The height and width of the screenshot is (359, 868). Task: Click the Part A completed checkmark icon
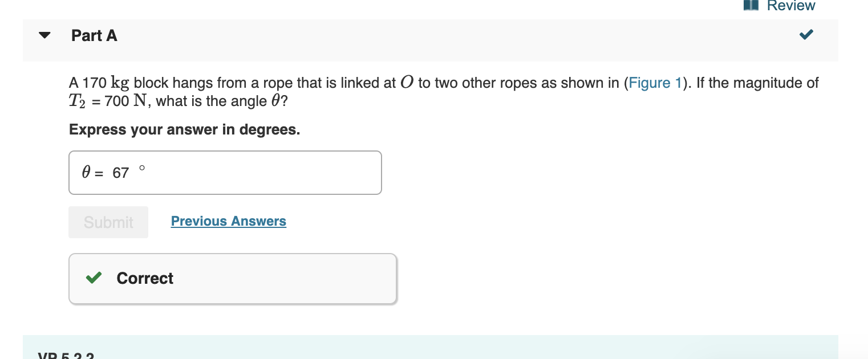(x=806, y=35)
